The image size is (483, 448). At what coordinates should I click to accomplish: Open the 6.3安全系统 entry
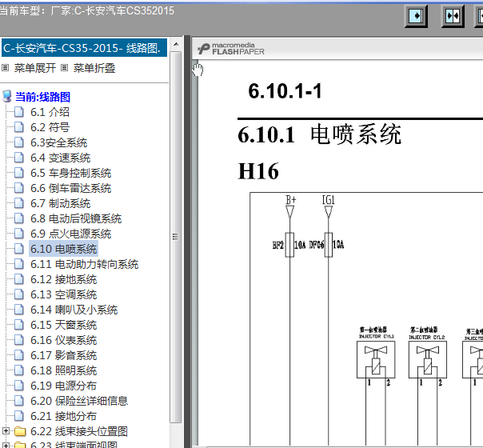[59, 142]
